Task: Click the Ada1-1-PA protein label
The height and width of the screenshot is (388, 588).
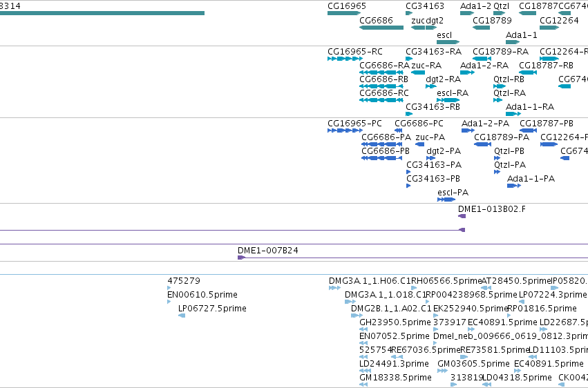Action: click(531, 179)
